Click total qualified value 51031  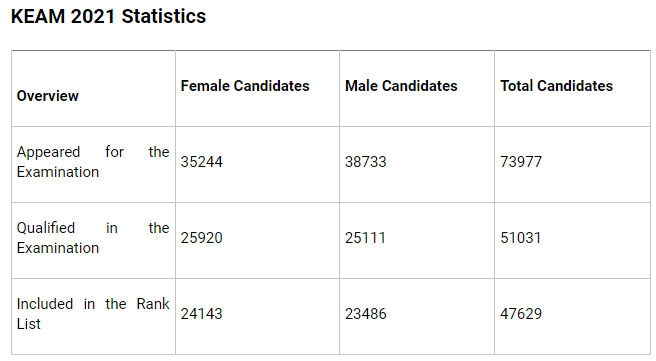coord(520,238)
